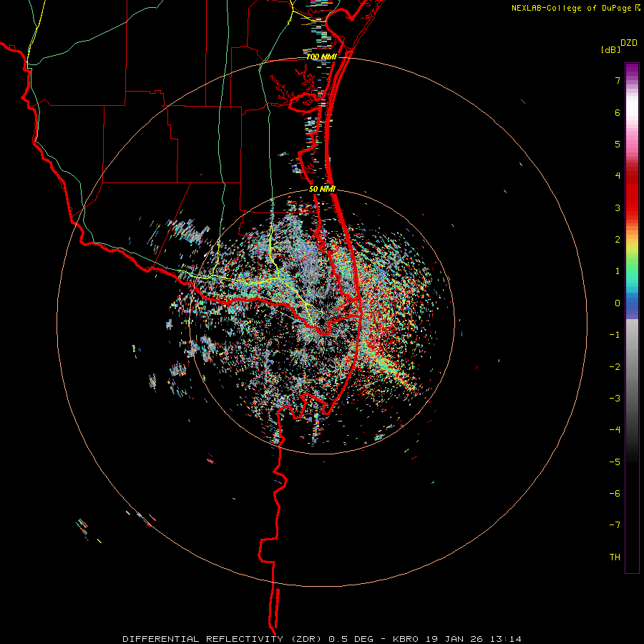
Task: Click the -2 value on color legend
Action: pyautogui.click(x=615, y=367)
